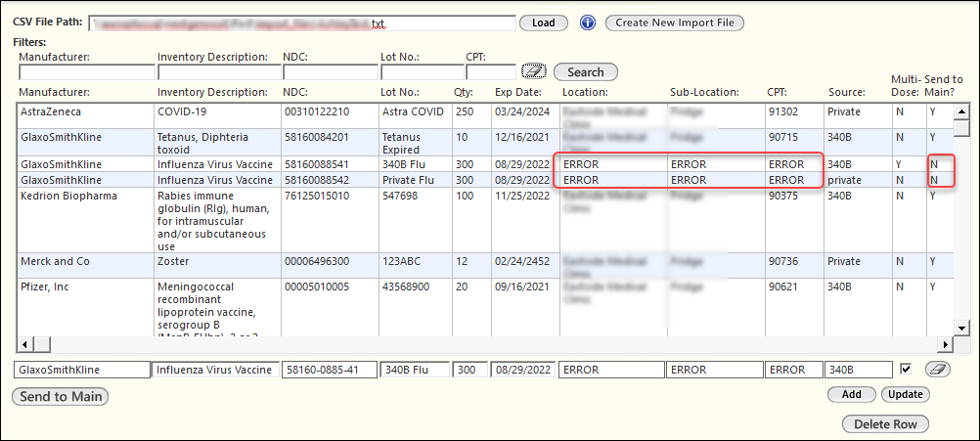Click the Private Flu lot cell
Screen dimensions: 980x441
416,181
